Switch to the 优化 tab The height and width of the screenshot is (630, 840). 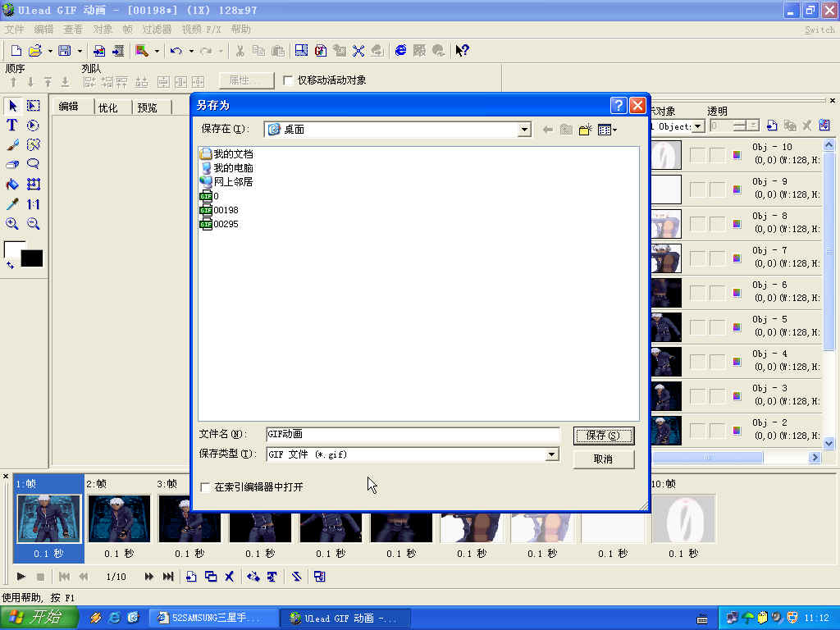click(107, 107)
